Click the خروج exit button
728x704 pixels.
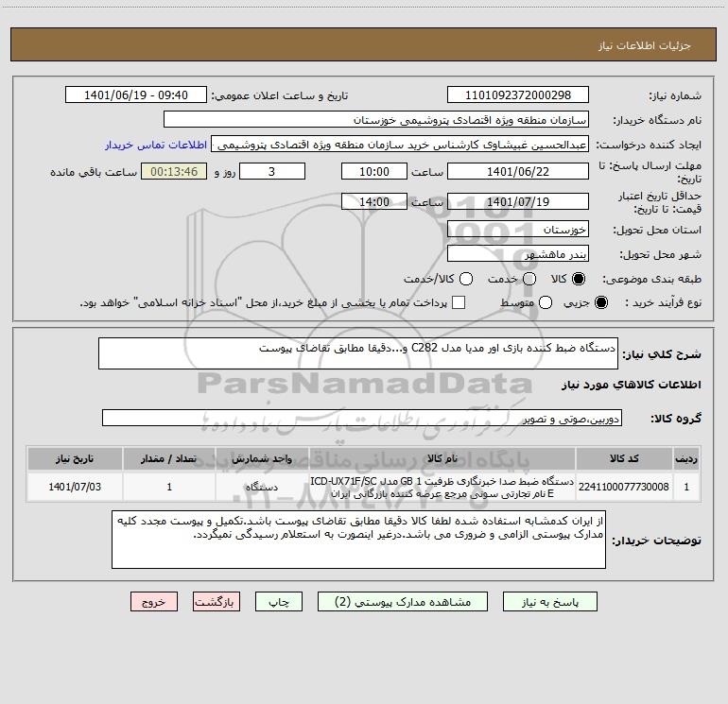click(x=154, y=601)
